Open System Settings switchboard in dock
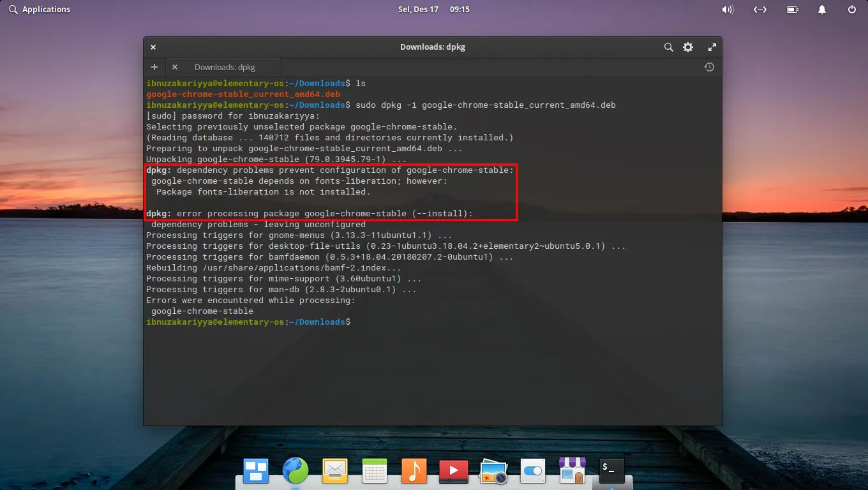 click(x=532, y=471)
